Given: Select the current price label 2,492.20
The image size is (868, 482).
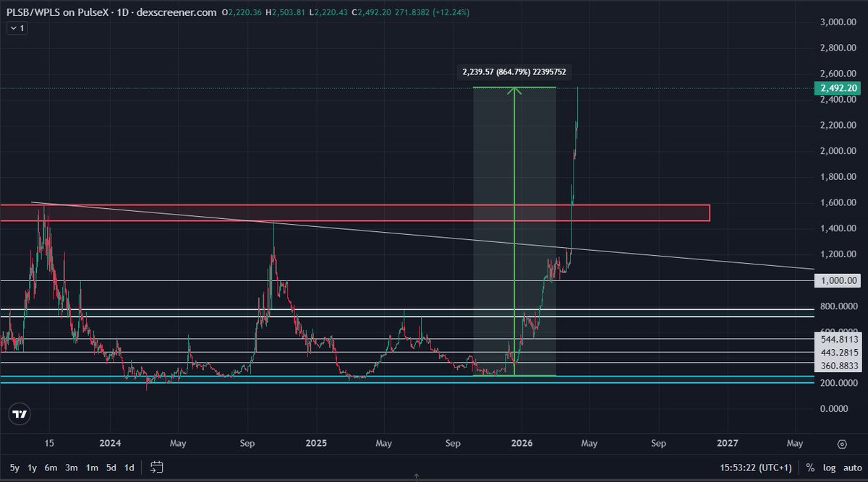Looking at the screenshot, I should point(840,88).
